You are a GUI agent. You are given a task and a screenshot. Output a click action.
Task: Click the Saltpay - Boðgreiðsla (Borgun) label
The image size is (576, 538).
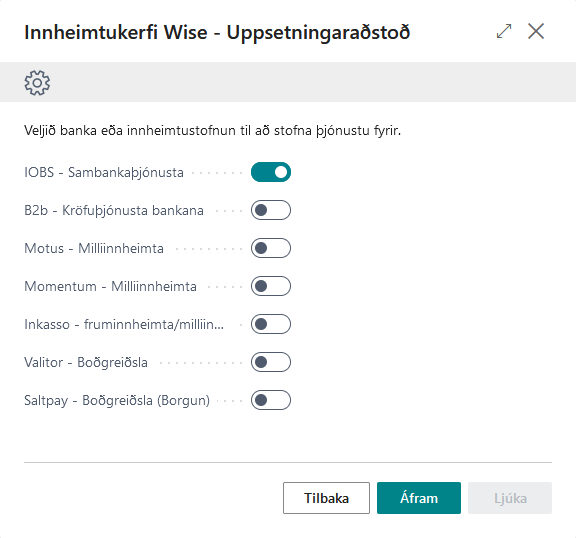point(117,400)
